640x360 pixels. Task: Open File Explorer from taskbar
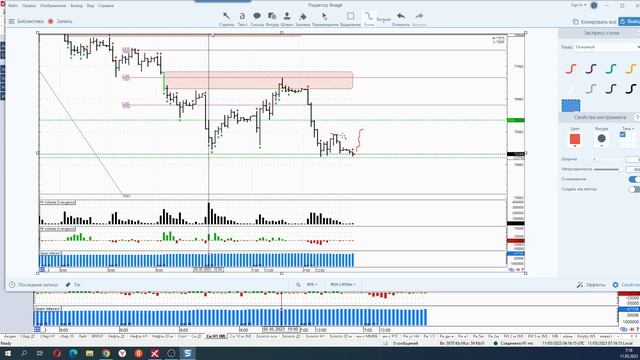pyautogui.click(x=89, y=353)
